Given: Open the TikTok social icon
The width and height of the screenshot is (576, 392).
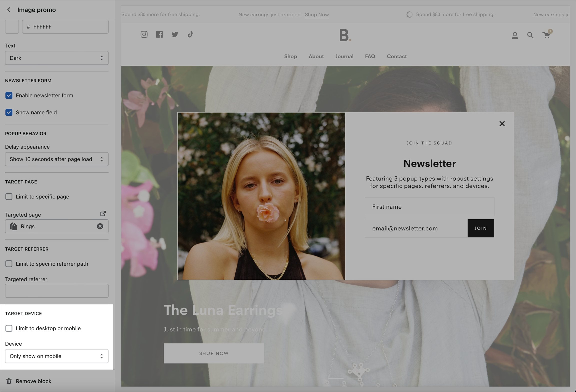Looking at the screenshot, I should pyautogui.click(x=190, y=34).
